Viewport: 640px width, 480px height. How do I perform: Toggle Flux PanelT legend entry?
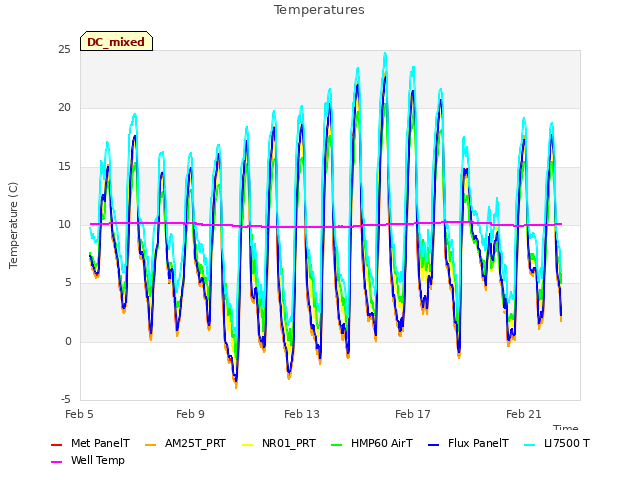click(469, 443)
